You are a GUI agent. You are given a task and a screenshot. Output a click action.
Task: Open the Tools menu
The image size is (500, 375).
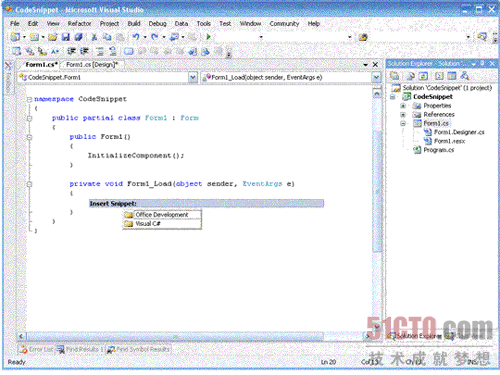tap(204, 24)
